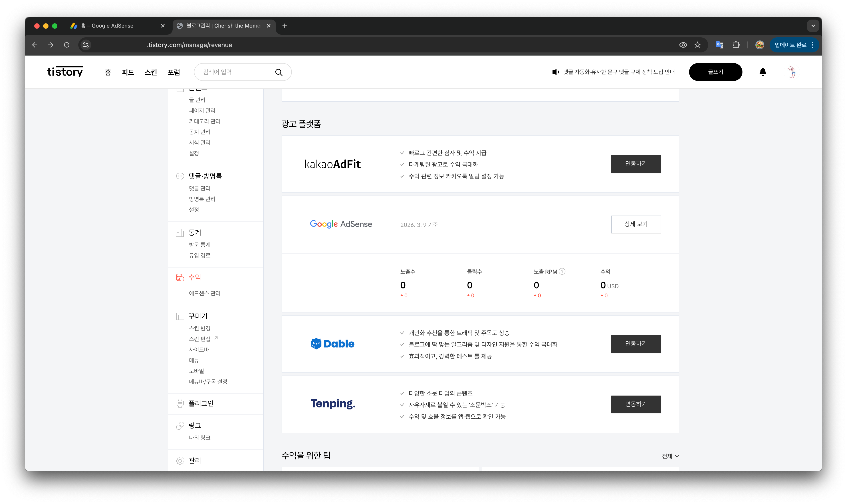
Task: Click the eye icon in address bar
Action: (683, 45)
